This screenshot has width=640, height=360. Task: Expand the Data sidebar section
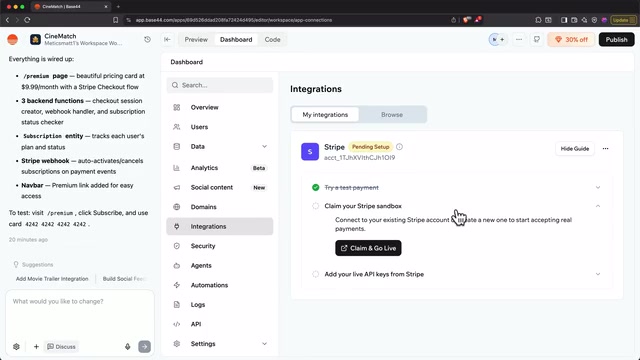point(264,147)
